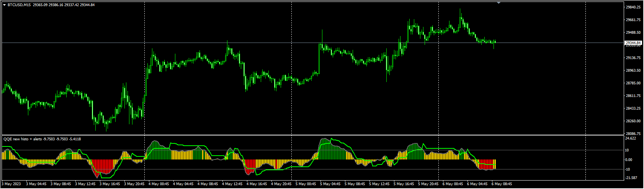This screenshot has height=189, width=644.
Task: Click the 28086.75 price scale label
Action: click(633, 133)
